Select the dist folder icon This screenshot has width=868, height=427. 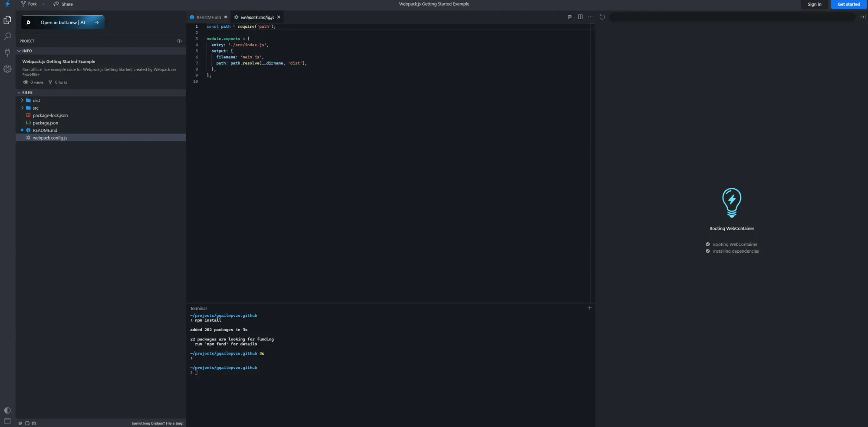[x=28, y=100]
